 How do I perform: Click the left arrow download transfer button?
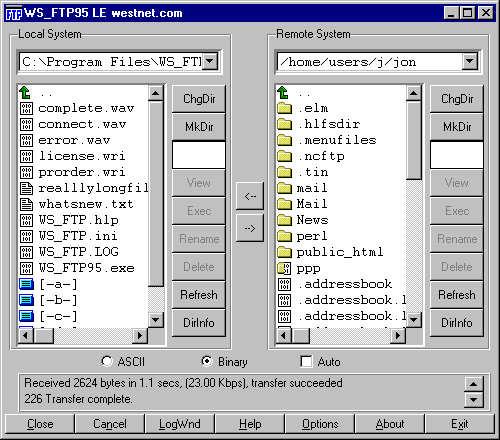(x=250, y=196)
